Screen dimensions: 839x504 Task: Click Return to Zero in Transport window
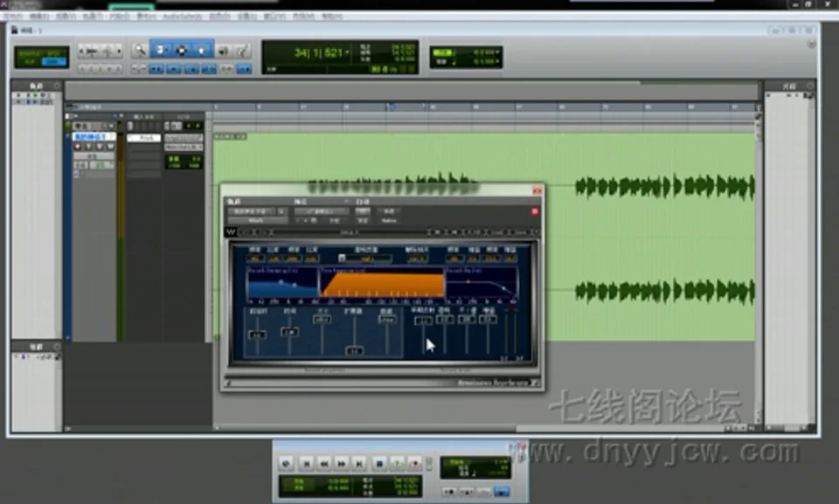coord(307,463)
